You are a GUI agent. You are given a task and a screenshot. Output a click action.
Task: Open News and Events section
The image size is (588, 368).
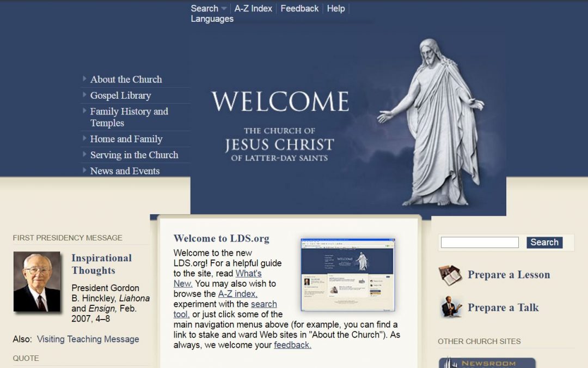pos(125,171)
